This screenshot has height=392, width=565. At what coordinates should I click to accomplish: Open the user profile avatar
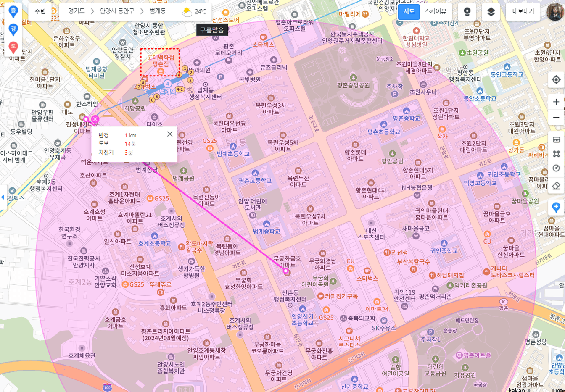tap(554, 12)
